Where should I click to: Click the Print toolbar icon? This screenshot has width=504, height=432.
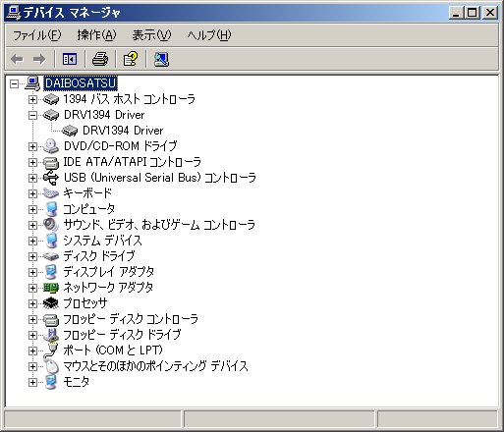tap(100, 59)
